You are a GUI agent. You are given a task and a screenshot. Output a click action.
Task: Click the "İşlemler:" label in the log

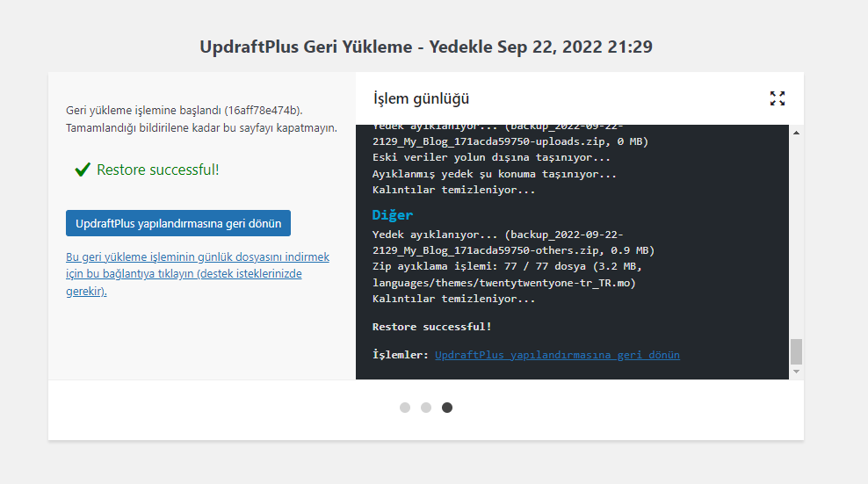(x=401, y=355)
